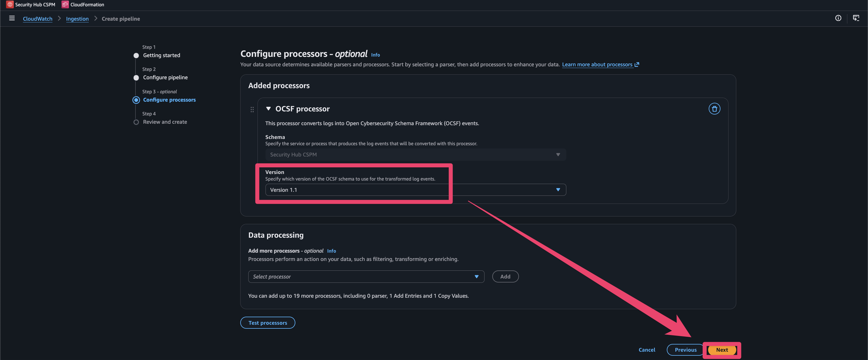
Task: Open the hamburger navigation menu
Action: 12,18
